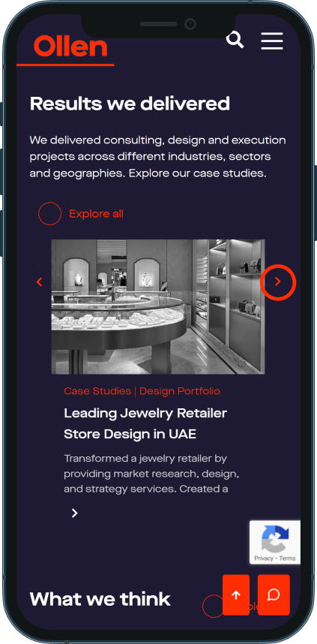Viewport: 317px width, 644px height.
Task: Follow the Explore all link
Action: coord(96,214)
